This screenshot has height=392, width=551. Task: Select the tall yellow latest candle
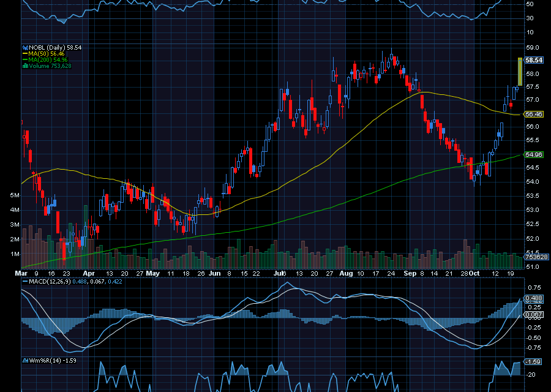pyautogui.click(x=520, y=72)
